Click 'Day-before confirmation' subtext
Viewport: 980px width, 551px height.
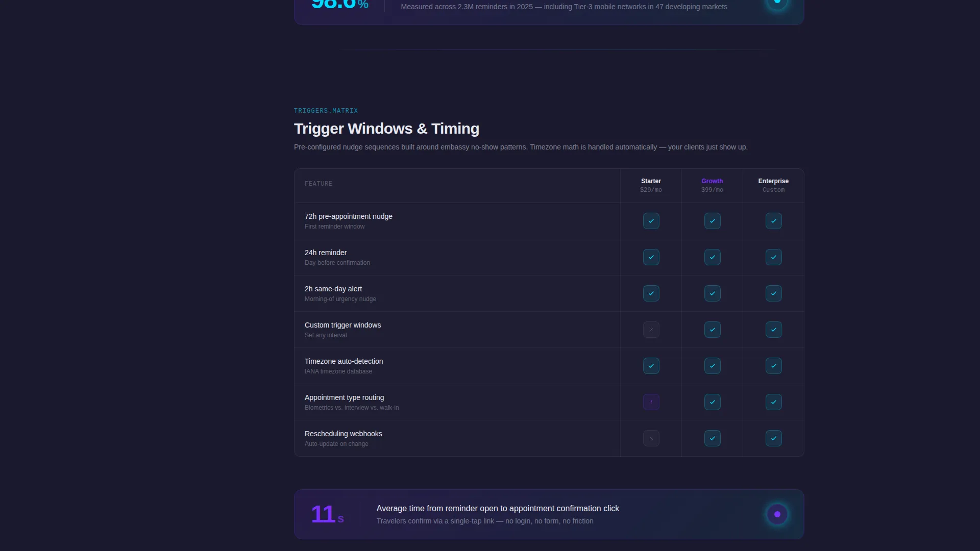pyautogui.click(x=337, y=263)
